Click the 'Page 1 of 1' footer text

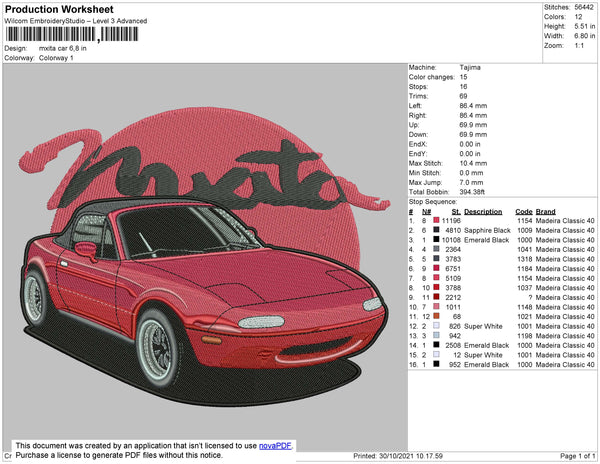point(577,456)
